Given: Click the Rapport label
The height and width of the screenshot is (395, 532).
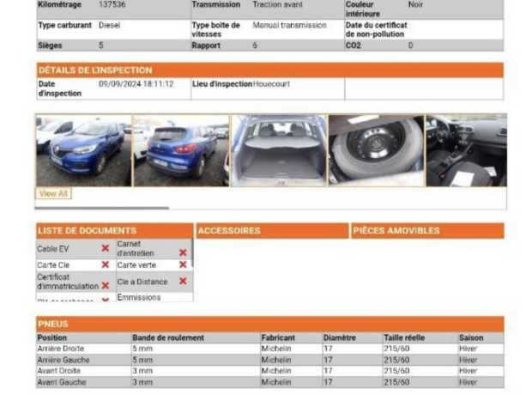Looking at the screenshot, I should (206, 46).
